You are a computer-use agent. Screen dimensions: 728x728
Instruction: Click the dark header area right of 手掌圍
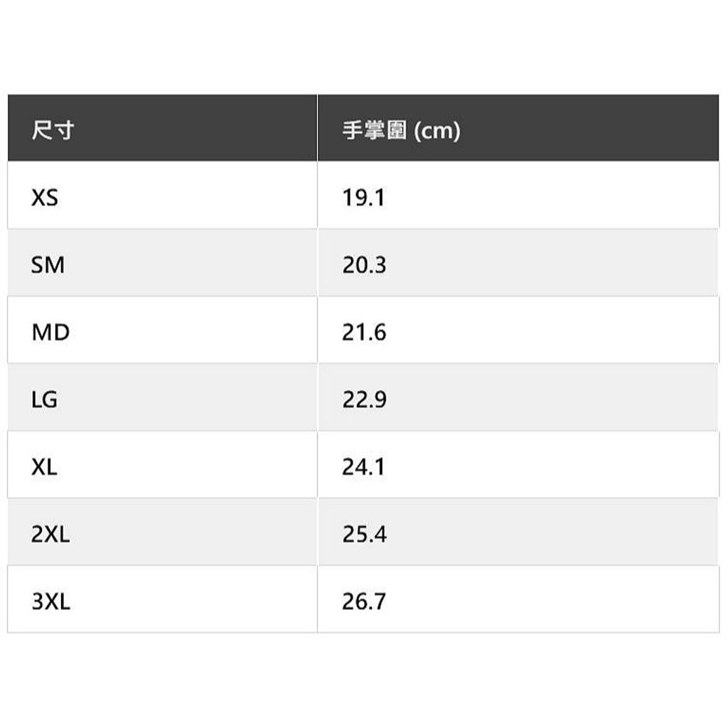pos(589,128)
